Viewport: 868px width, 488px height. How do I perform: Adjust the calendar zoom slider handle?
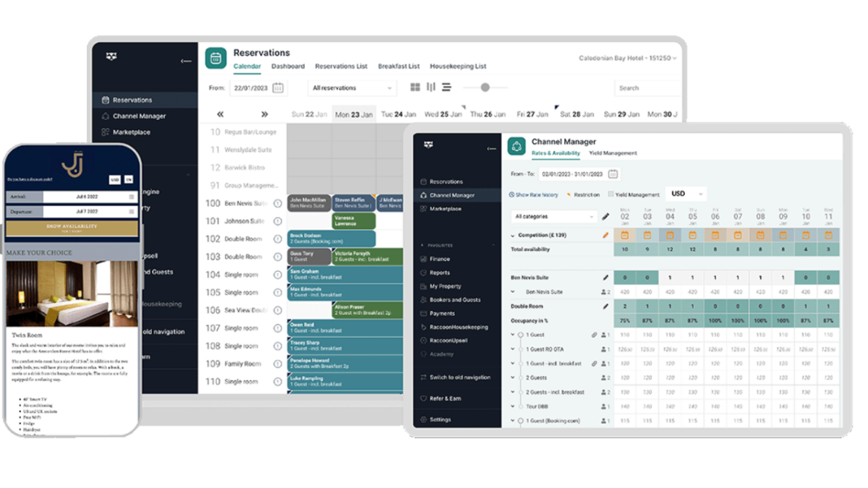pyautogui.click(x=485, y=87)
